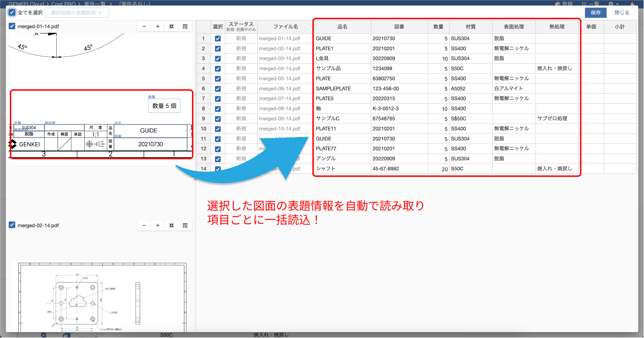Screen dimensions: 644x338
Task: Open title block search for merged-02-14.pdf
Action: [x=185, y=226]
